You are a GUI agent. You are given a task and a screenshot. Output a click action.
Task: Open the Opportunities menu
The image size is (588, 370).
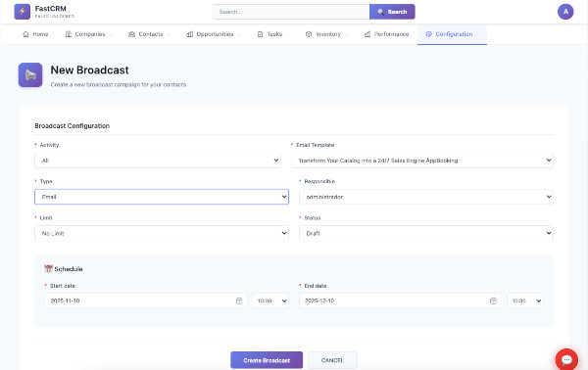(214, 34)
